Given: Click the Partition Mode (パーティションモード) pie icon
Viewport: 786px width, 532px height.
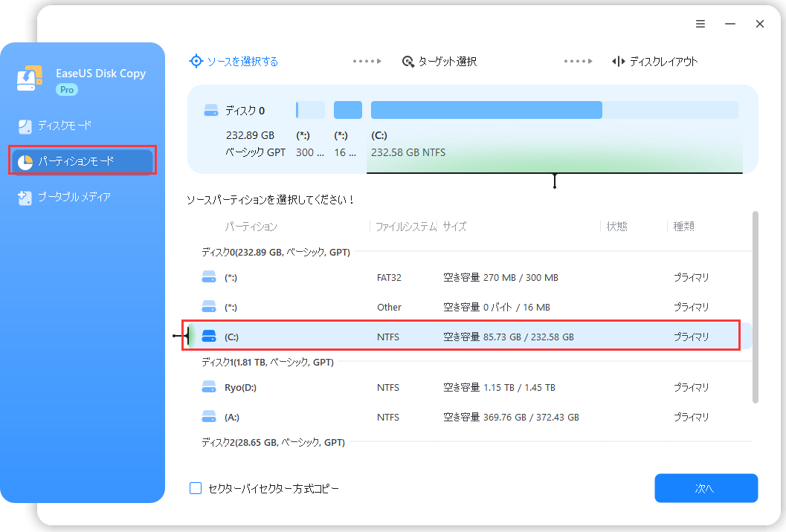Looking at the screenshot, I should (x=25, y=161).
